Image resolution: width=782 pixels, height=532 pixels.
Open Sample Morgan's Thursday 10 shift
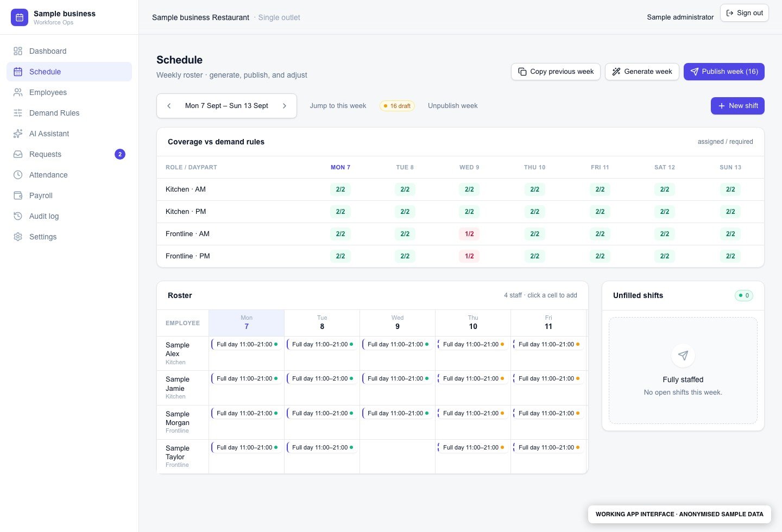tap(473, 413)
